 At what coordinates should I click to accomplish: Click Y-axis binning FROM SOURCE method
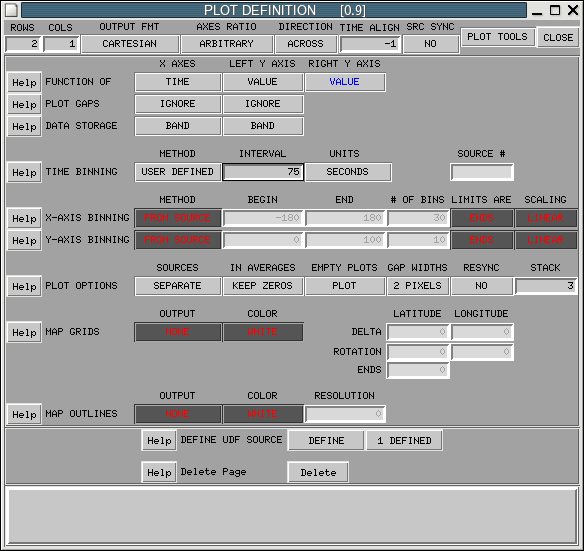point(178,240)
